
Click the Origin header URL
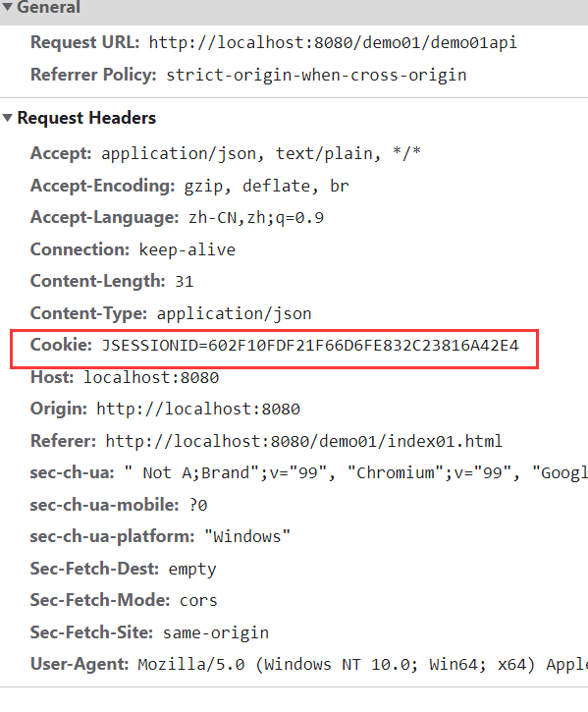pyautogui.click(x=198, y=410)
